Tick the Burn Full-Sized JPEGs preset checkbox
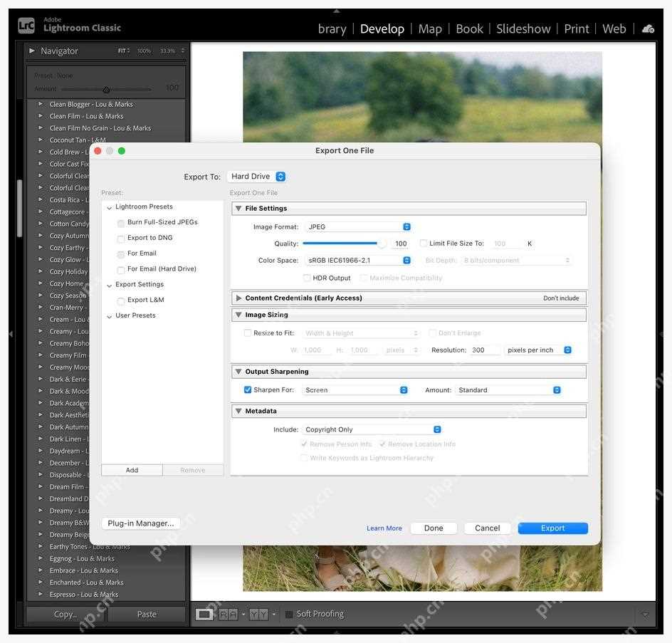672x643 pixels. 121,224
